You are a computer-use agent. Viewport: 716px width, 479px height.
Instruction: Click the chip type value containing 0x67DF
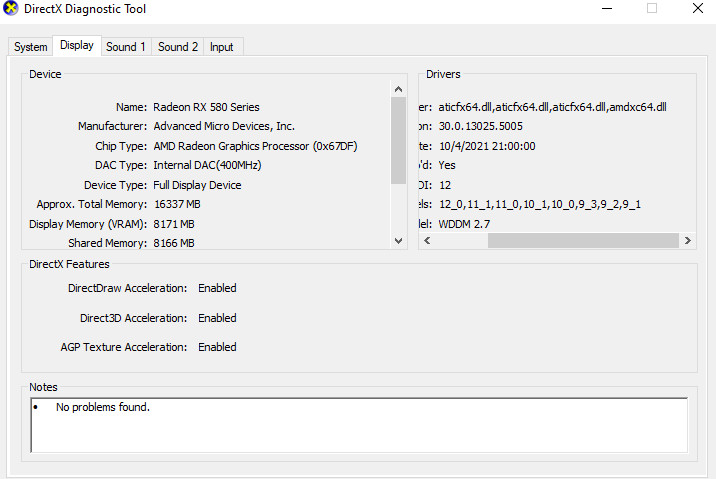click(x=255, y=146)
